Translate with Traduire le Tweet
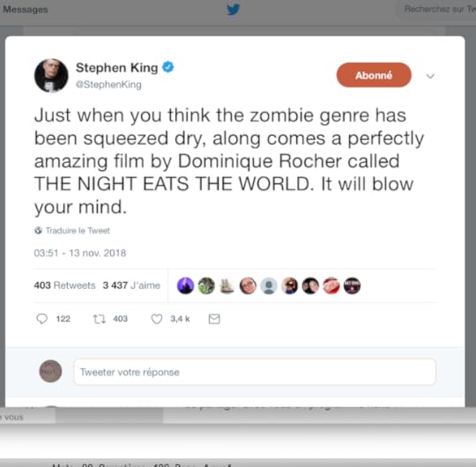 point(78,231)
